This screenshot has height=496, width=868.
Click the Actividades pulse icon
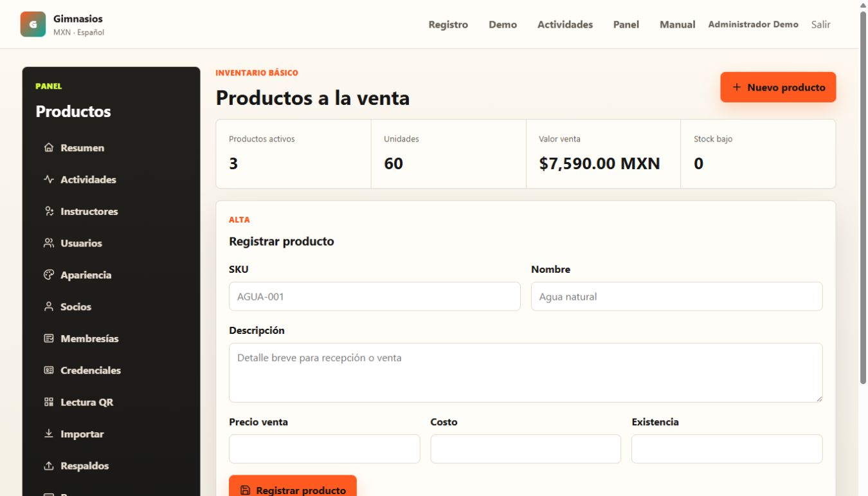tap(49, 179)
